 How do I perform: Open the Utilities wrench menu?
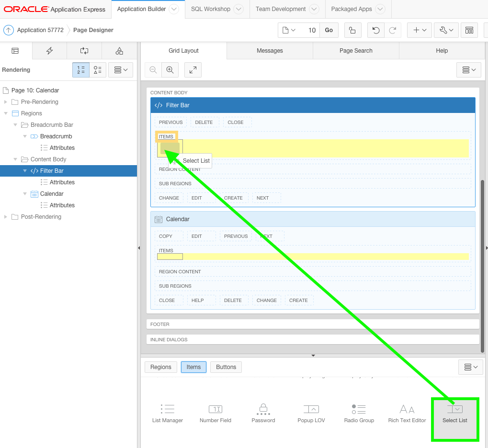click(446, 30)
